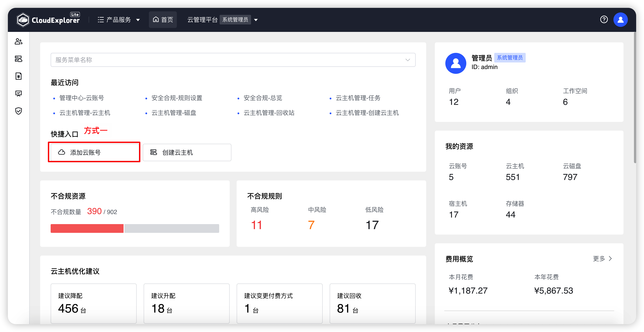Click the 宿主机 resource count 17
The image size is (644, 332).
point(453,214)
